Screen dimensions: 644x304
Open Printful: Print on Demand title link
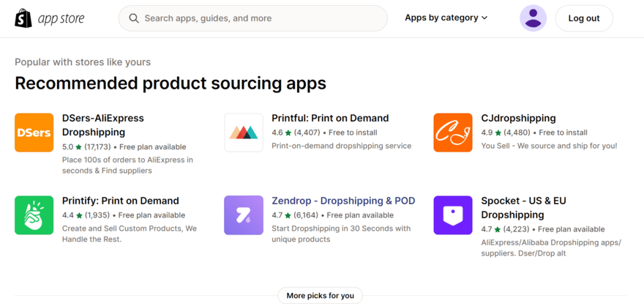[330, 119]
